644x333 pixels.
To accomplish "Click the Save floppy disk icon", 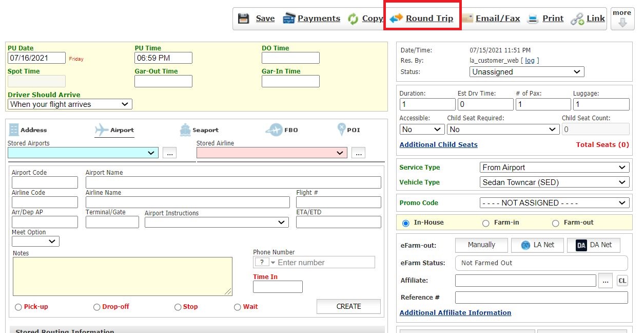I will click(x=244, y=18).
